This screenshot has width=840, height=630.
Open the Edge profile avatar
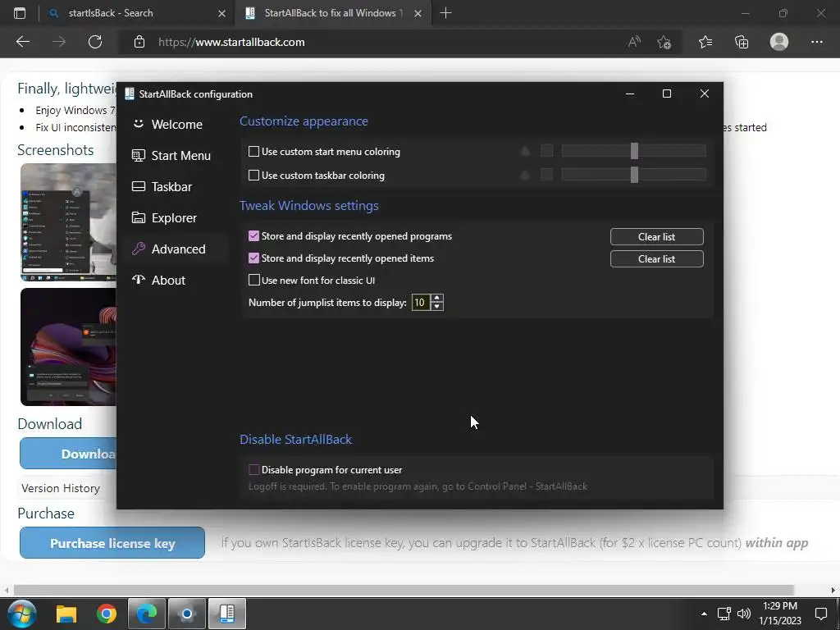tap(779, 42)
